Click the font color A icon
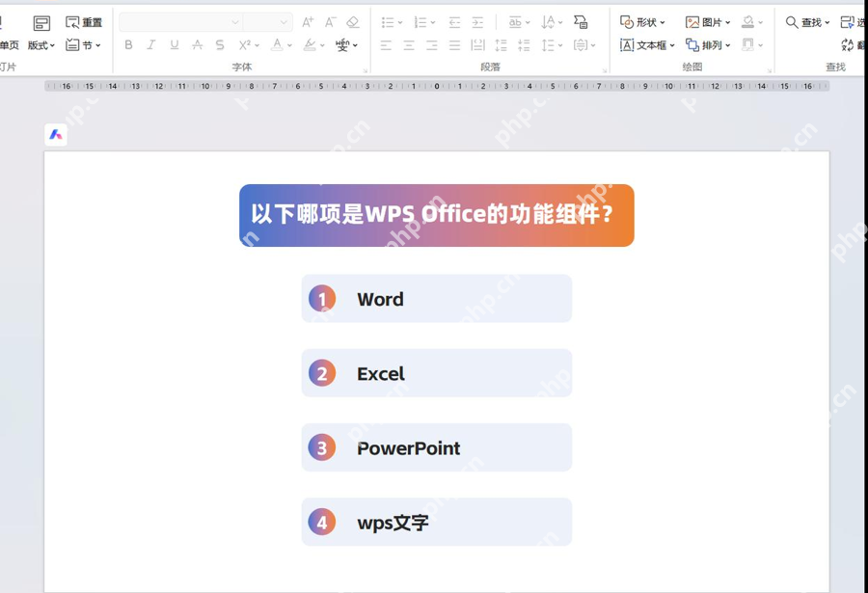This screenshot has height=593, width=868. 277,45
